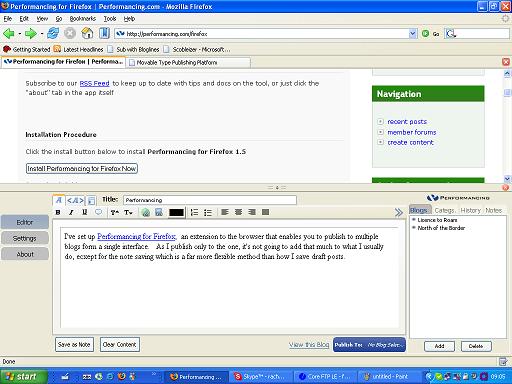Switch to HTML source view tab
This screenshot has height=384, width=512.
(75, 200)
